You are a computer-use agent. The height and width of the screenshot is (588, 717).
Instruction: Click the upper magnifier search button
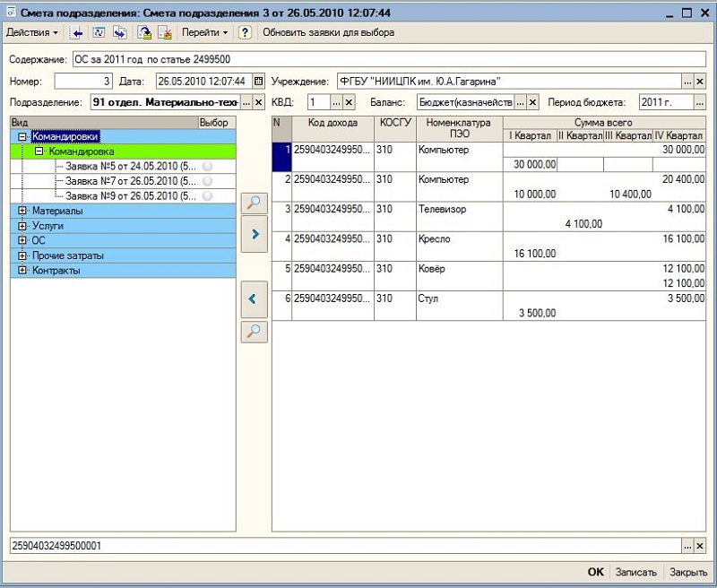255,203
